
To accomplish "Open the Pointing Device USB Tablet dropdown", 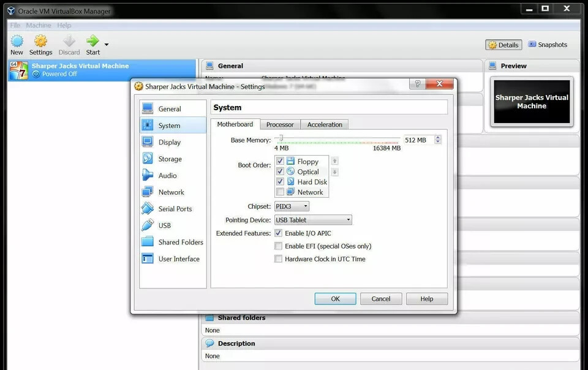I will pyautogui.click(x=313, y=220).
